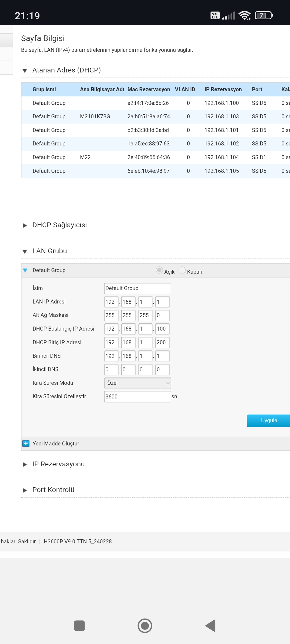290x644 pixels.
Task: Click last octet of İkincil DNS
Action: [x=162, y=369]
